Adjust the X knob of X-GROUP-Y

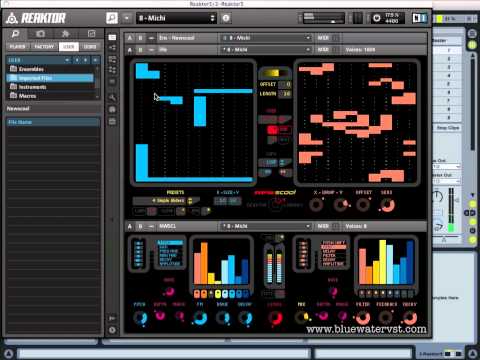click(x=316, y=205)
